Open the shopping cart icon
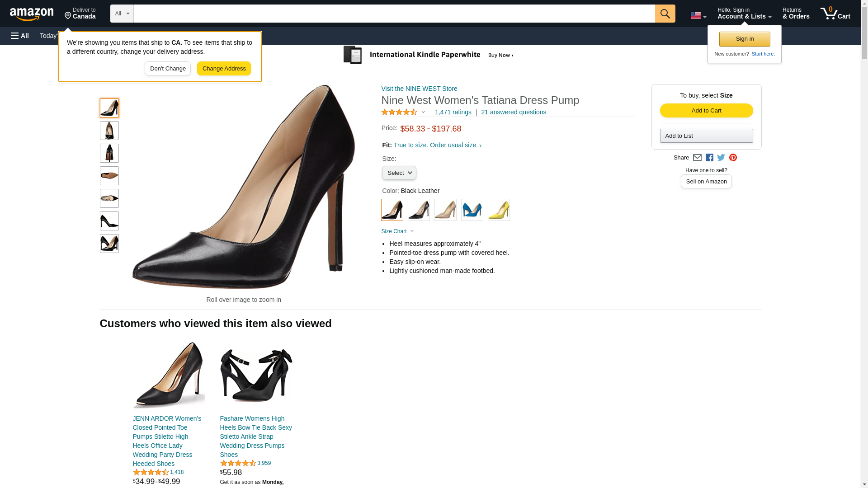868x488 pixels. 835,14
